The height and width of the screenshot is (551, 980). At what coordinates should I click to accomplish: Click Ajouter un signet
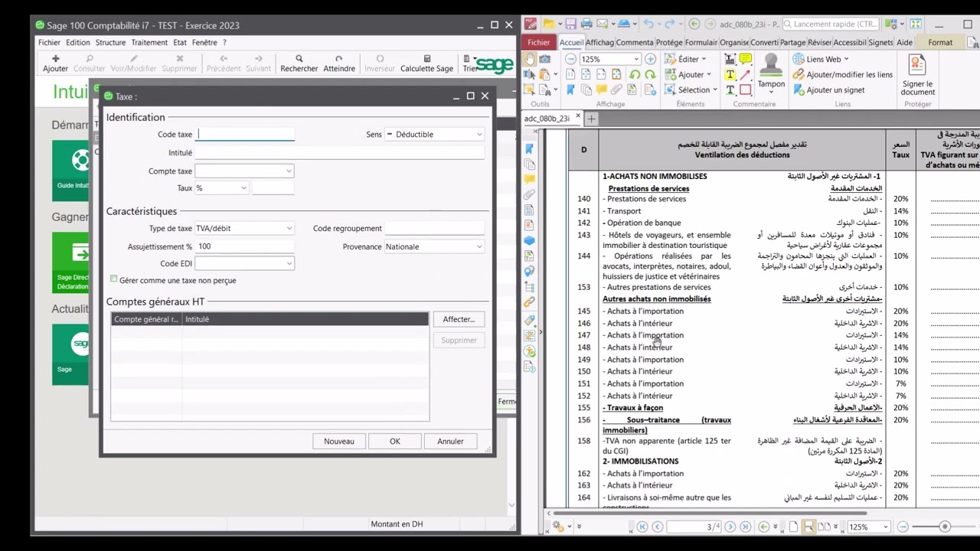click(828, 90)
